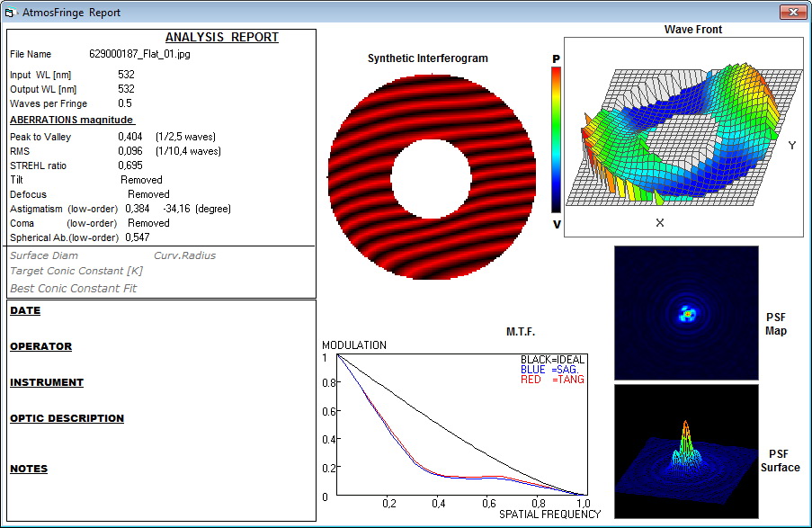The image size is (812, 528).
Task: Click the (1/2,5 waves) text
Action: [x=186, y=137]
